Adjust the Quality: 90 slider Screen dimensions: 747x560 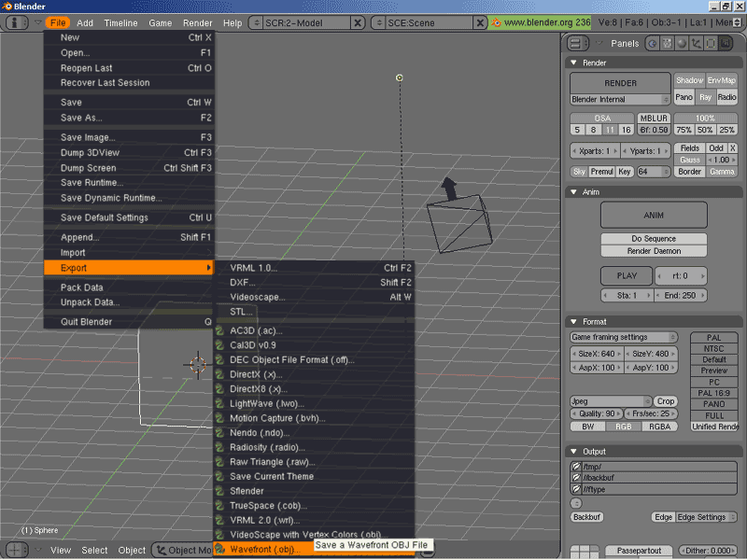click(597, 413)
